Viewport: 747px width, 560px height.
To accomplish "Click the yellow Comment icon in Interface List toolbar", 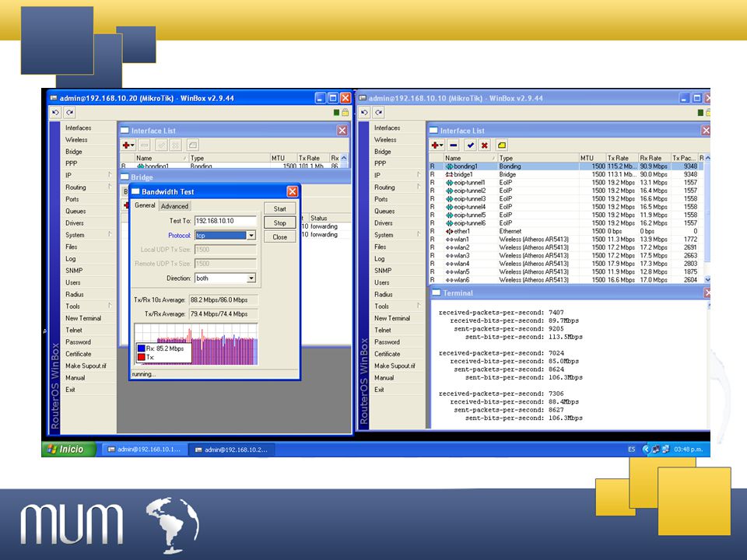I will (502, 145).
